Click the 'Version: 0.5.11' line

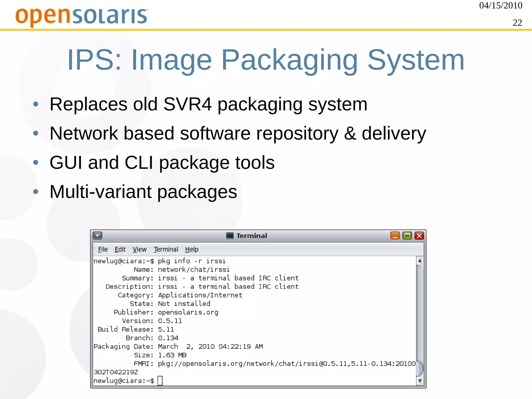[152, 321]
